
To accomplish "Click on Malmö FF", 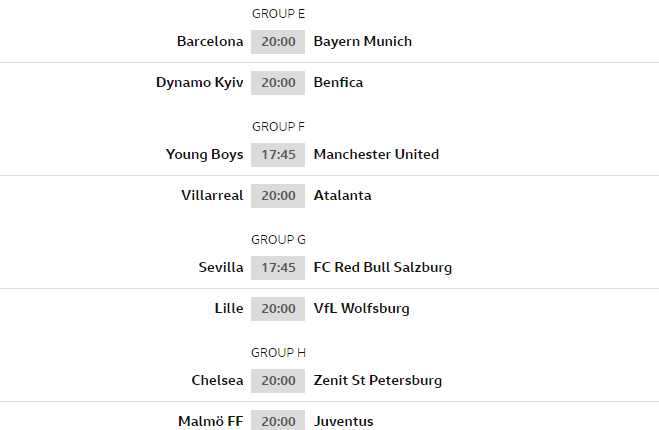I will [x=210, y=421].
